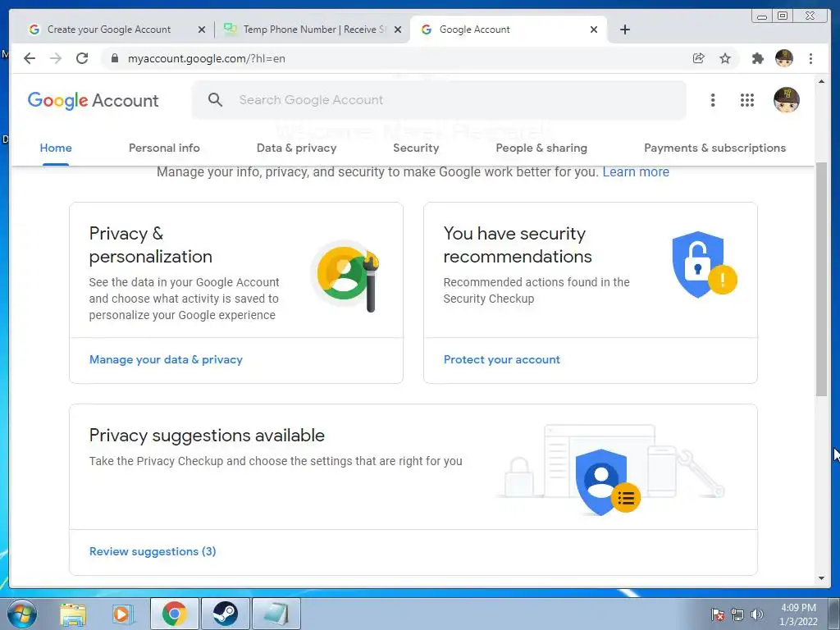840x630 pixels.
Task: Click the Protect your account link
Action: [501, 359]
